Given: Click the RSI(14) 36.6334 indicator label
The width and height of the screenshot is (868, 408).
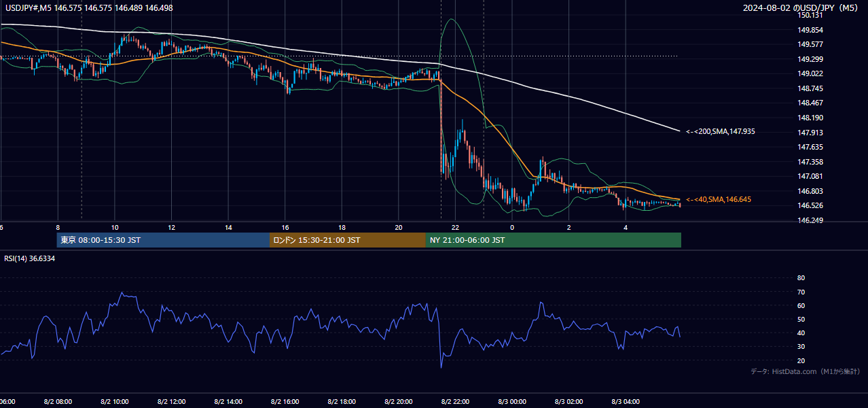Looking at the screenshot, I should (30, 258).
